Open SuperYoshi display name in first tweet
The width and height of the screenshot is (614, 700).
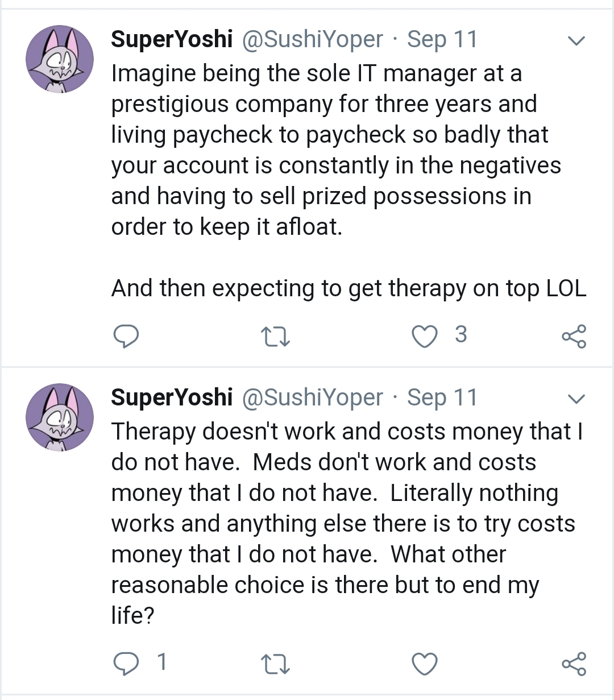(172, 40)
